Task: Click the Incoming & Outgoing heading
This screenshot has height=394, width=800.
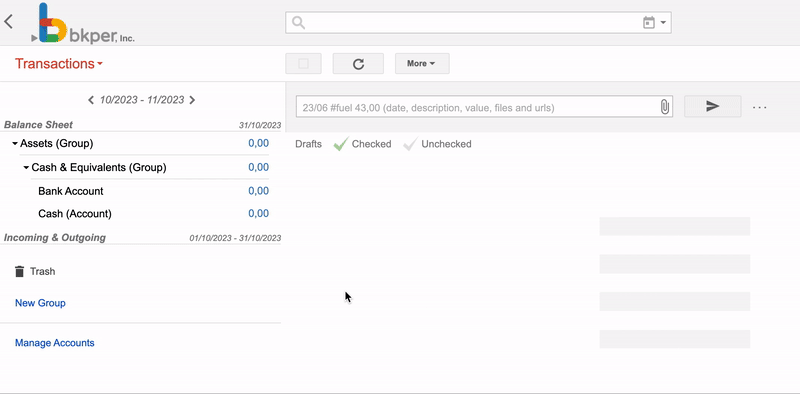Action: point(55,238)
